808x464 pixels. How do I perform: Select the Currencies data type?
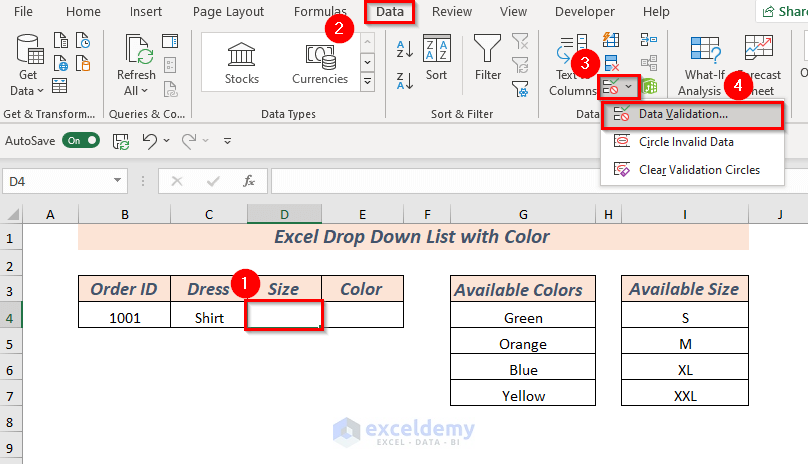(x=320, y=63)
